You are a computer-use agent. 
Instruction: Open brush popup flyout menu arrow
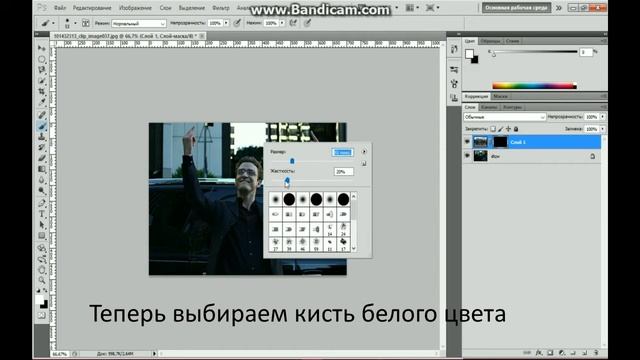click(x=364, y=152)
